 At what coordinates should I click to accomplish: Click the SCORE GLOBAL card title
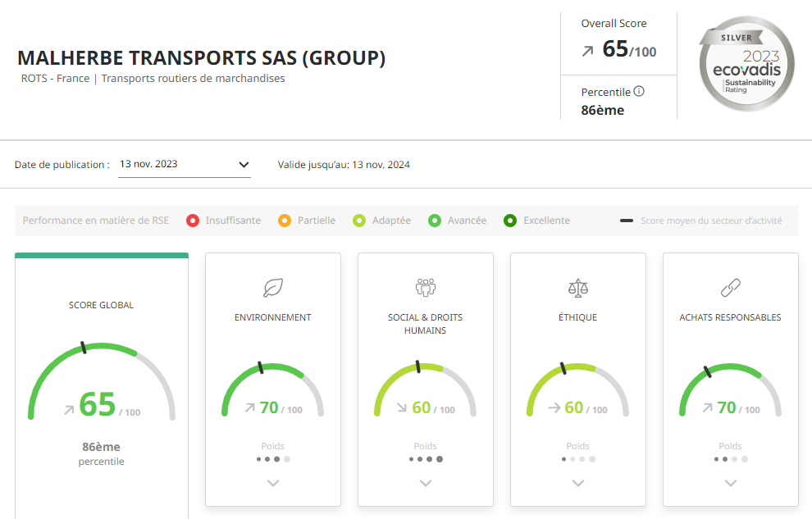102,305
